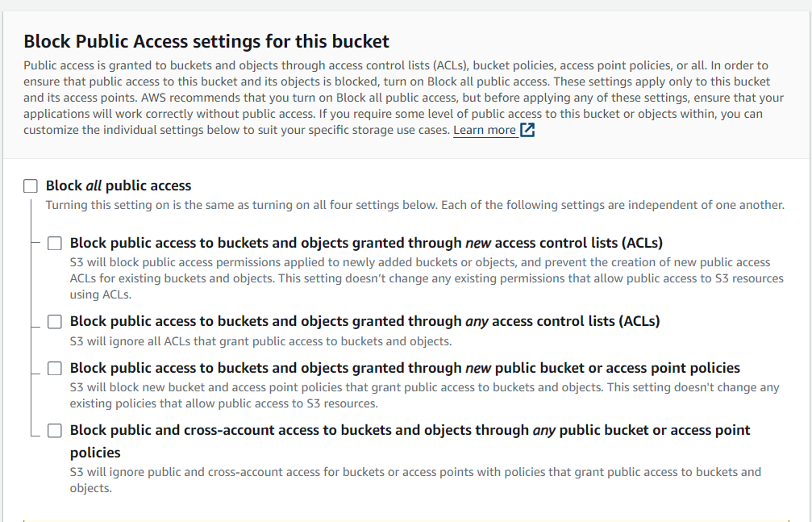Toggle checkbox for new public bucket policies
This screenshot has height=522, width=812.
pos(55,369)
